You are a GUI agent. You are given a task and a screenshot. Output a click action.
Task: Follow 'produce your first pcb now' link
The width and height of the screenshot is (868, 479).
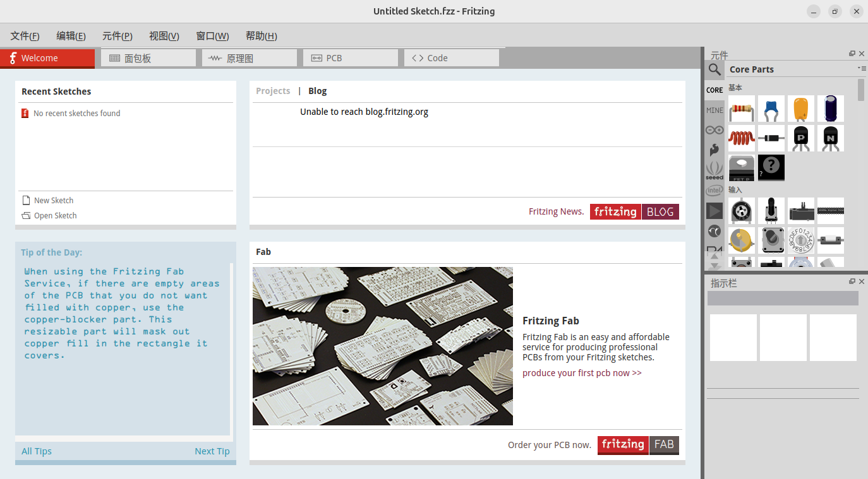coord(582,373)
